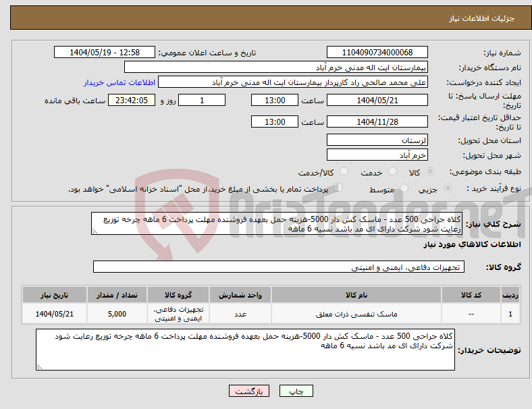Click the price validity date 1404/11/28 field

click(x=377, y=121)
